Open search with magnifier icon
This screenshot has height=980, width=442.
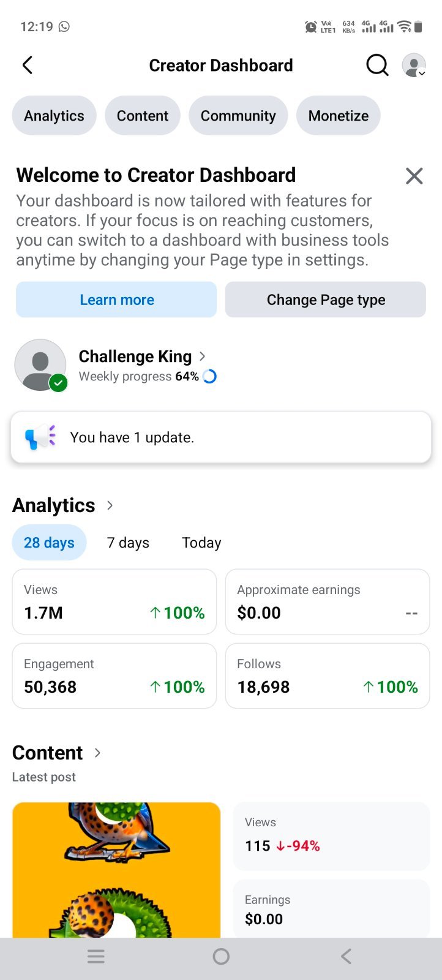(377, 65)
